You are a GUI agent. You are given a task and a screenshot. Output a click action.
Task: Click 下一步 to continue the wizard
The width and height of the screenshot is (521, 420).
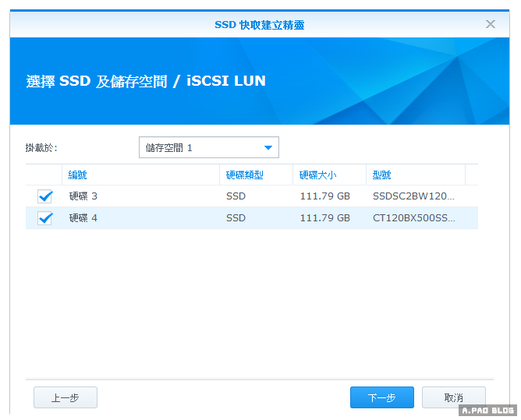[x=381, y=397]
